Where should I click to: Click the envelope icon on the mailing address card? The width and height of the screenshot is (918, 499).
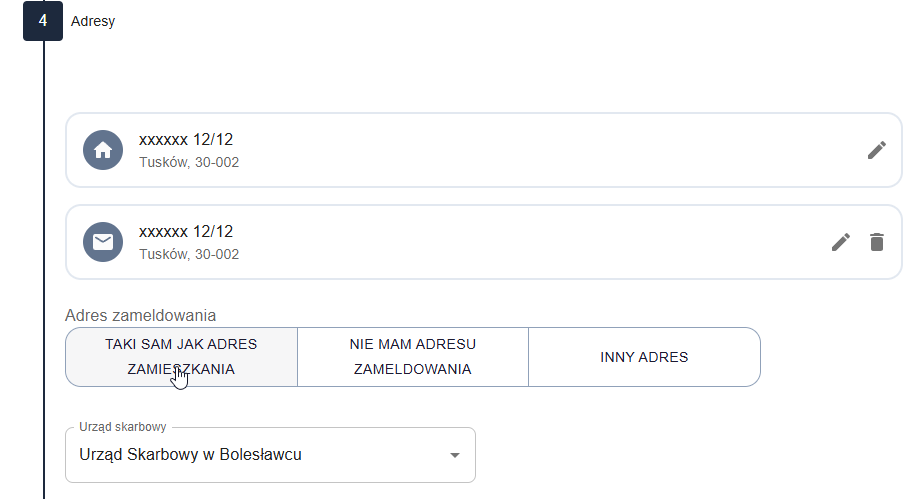tap(102, 242)
